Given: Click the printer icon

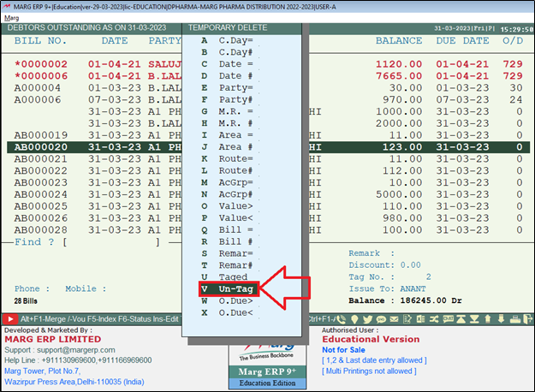Looking at the screenshot, I should pyautogui.click(x=514, y=319).
